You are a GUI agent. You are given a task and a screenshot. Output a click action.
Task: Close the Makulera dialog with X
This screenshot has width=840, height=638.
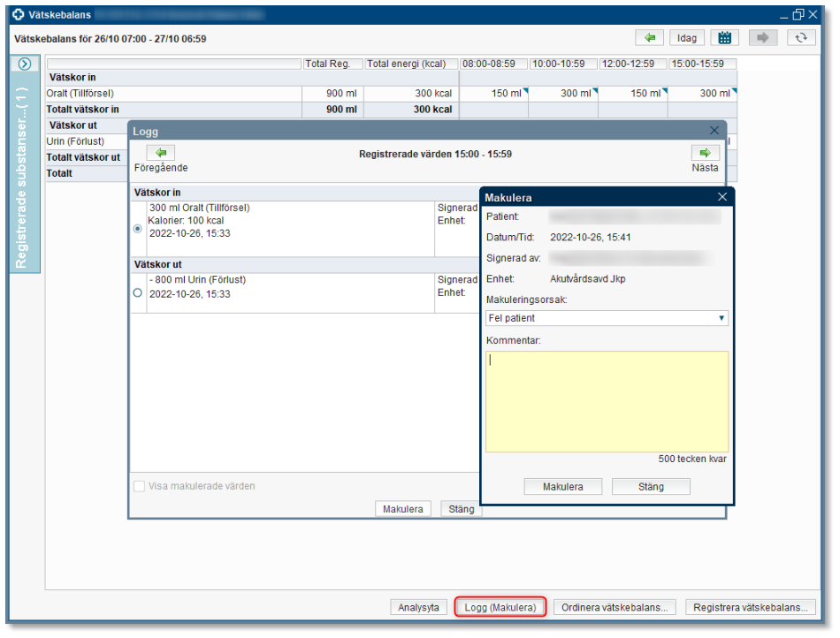pos(722,197)
